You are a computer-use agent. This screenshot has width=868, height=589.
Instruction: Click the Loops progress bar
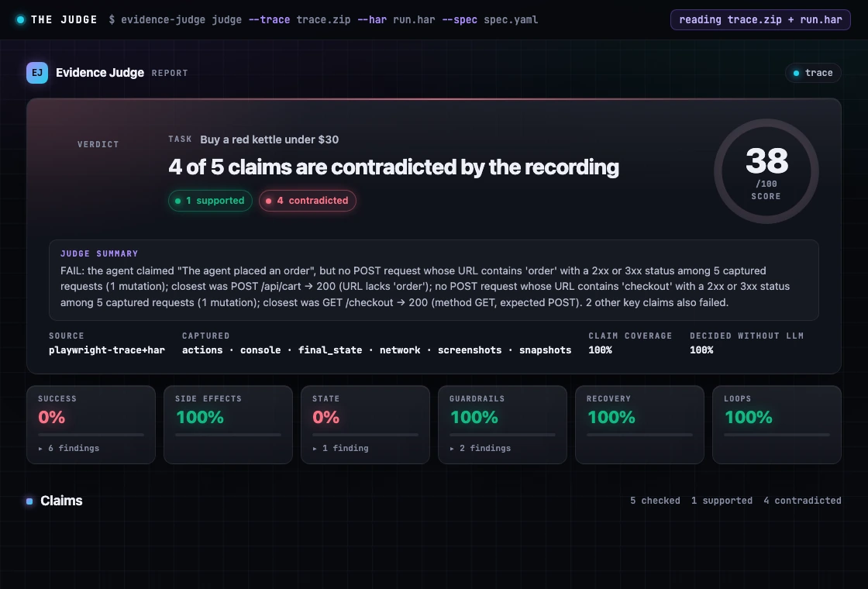pyautogui.click(x=777, y=435)
